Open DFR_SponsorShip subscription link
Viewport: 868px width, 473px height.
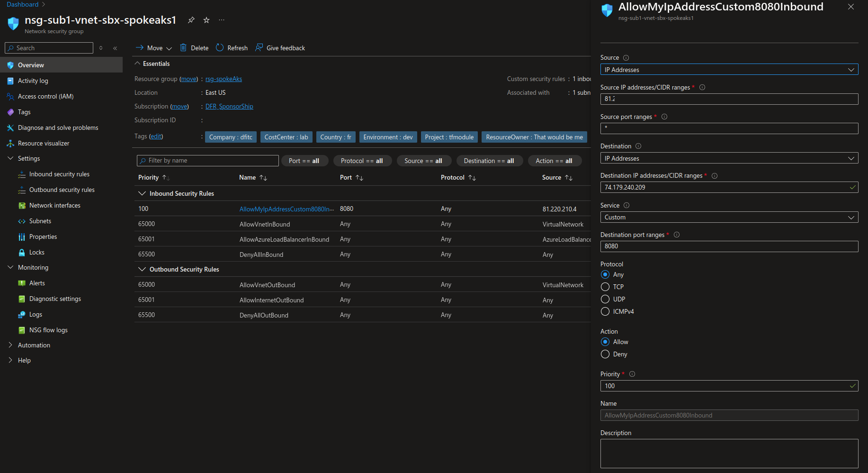(x=229, y=107)
